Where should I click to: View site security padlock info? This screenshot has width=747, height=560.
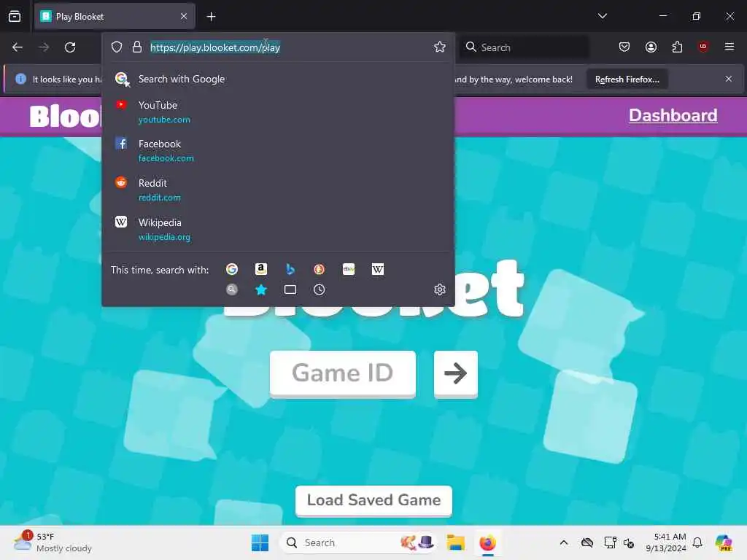pos(136,47)
